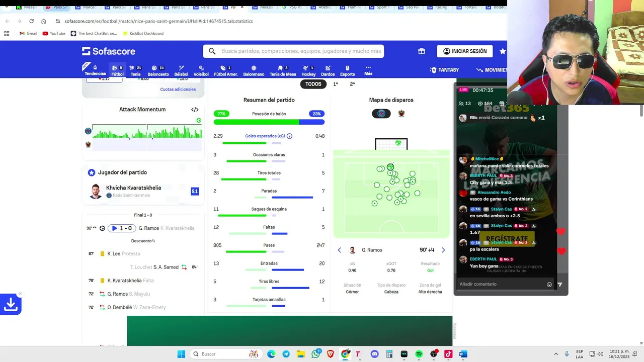This screenshot has height=362, width=644.
Task: Click O. Dembélé substitution event
Action: (x=142, y=307)
